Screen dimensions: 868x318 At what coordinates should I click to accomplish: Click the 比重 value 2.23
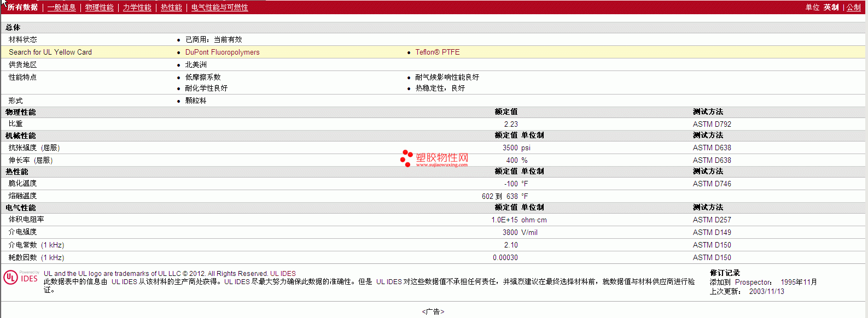[x=511, y=124]
